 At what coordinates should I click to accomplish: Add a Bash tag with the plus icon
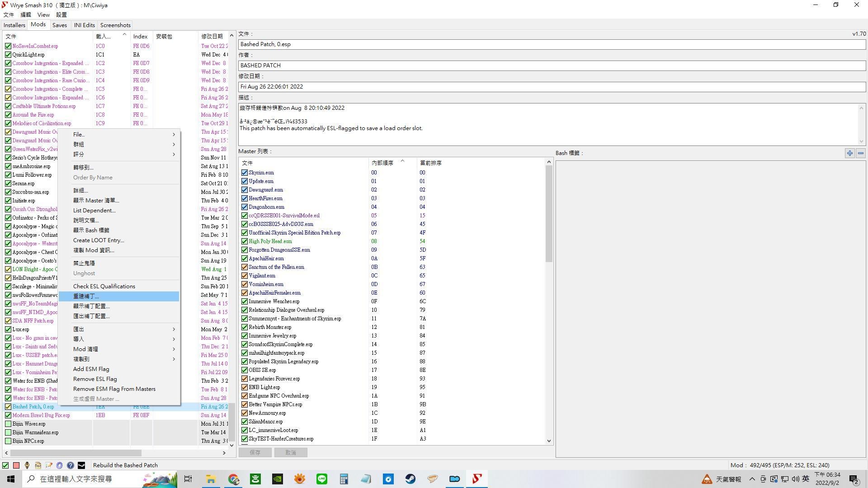point(850,153)
